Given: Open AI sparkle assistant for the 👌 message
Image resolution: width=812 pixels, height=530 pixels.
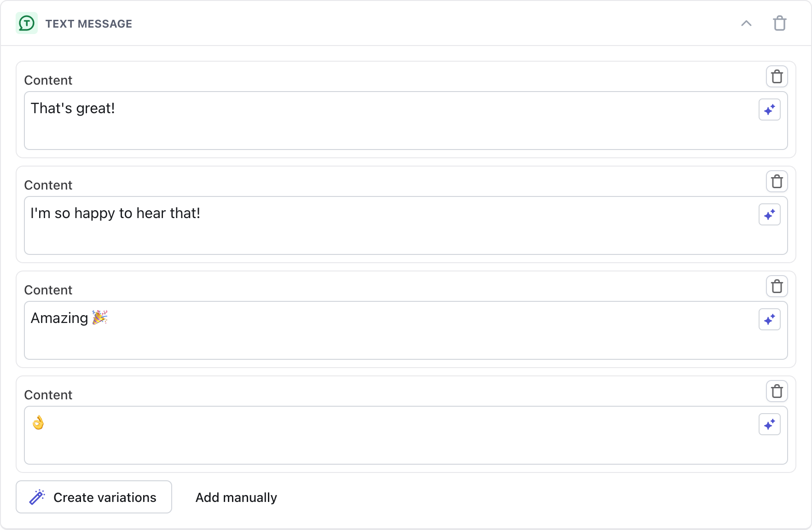Looking at the screenshot, I should [770, 424].
